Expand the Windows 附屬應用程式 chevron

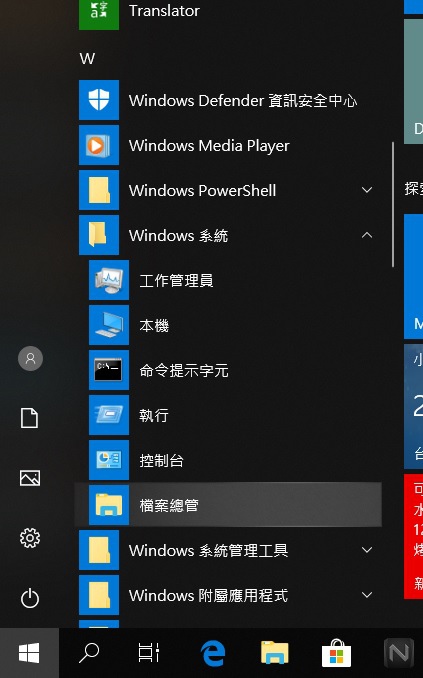click(x=367, y=595)
